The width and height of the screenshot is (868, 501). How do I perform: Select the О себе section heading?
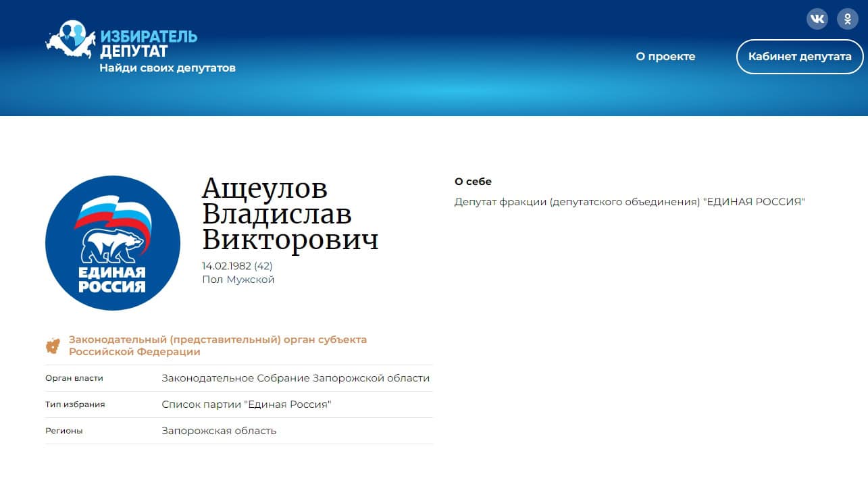(x=474, y=181)
